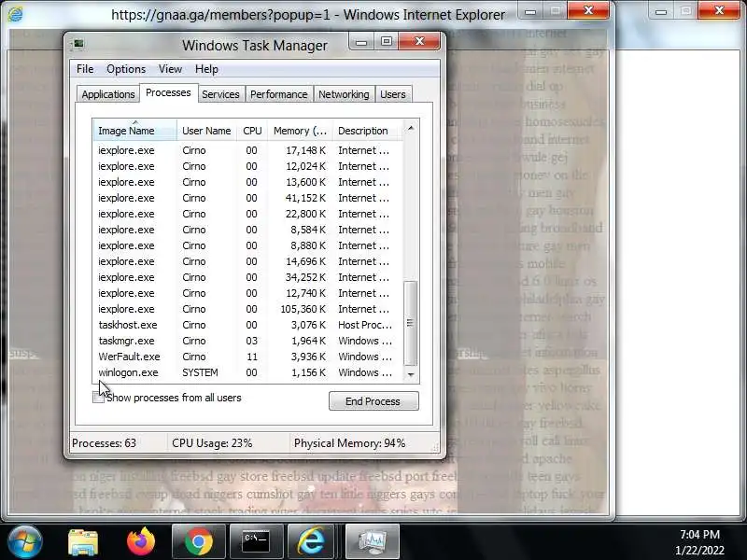Image resolution: width=747 pixels, height=560 pixels.
Task: Select the taskmgr.exe process
Action: click(x=247, y=341)
